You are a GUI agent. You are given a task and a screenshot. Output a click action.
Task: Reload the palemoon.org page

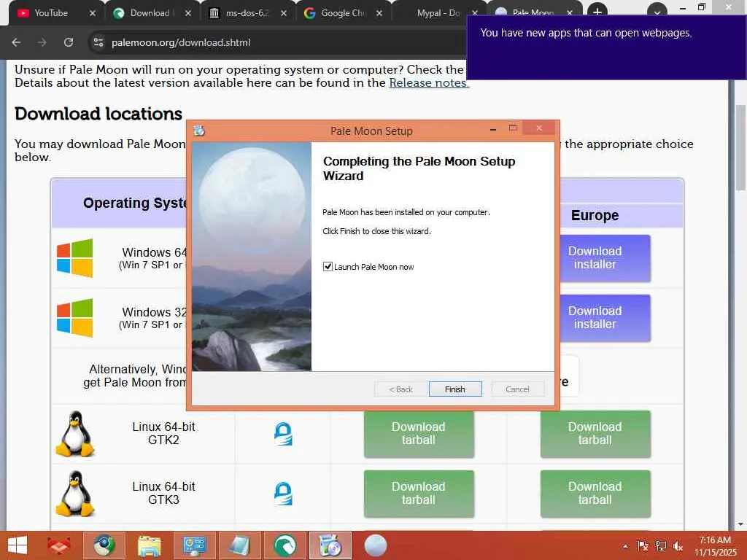coord(69,42)
